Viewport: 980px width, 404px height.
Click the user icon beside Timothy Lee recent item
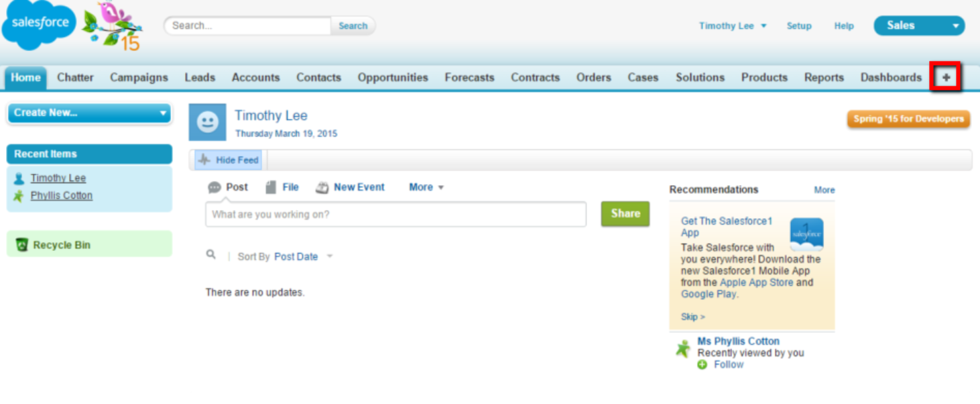click(x=19, y=179)
